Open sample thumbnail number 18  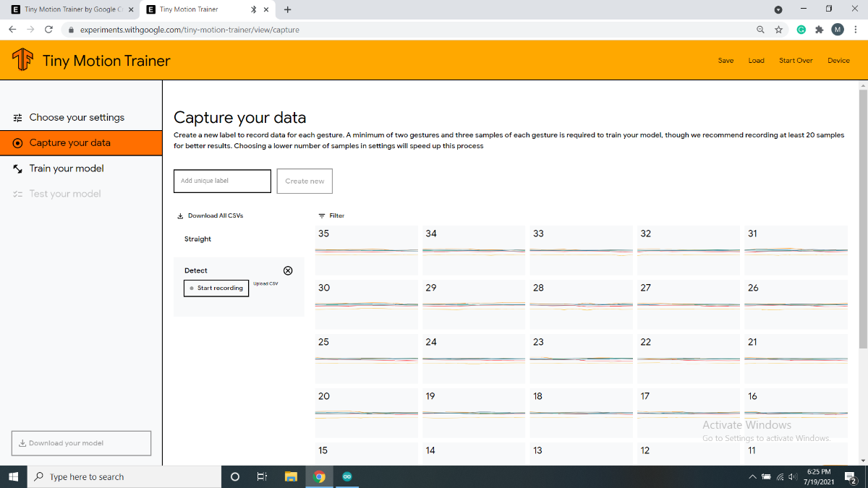point(581,413)
